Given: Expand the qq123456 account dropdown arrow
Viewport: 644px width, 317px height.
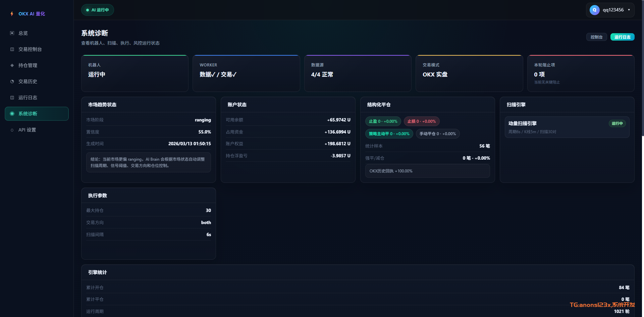Looking at the screenshot, I should coord(629,10).
